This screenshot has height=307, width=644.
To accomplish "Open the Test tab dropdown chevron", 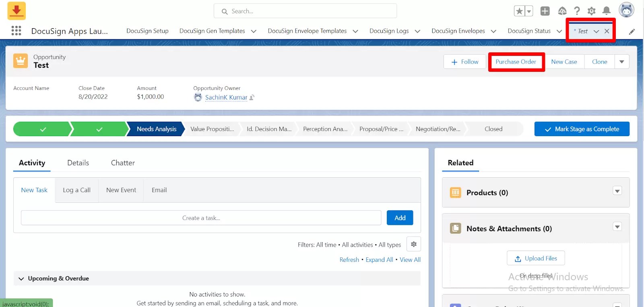I will (x=596, y=31).
